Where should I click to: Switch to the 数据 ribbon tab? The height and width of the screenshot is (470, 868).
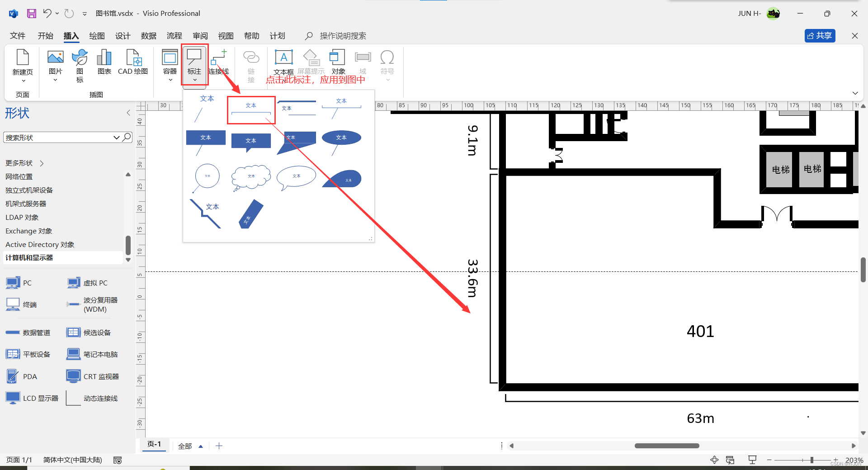(148, 36)
